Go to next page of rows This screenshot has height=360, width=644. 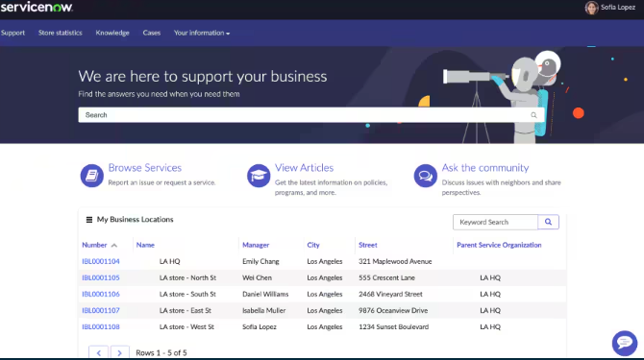pyautogui.click(x=119, y=352)
